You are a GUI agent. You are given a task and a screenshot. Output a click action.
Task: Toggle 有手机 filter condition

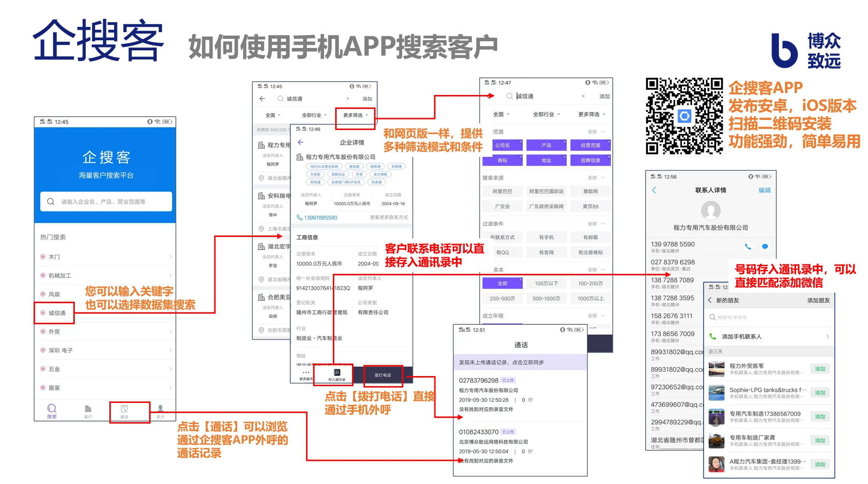coord(546,237)
